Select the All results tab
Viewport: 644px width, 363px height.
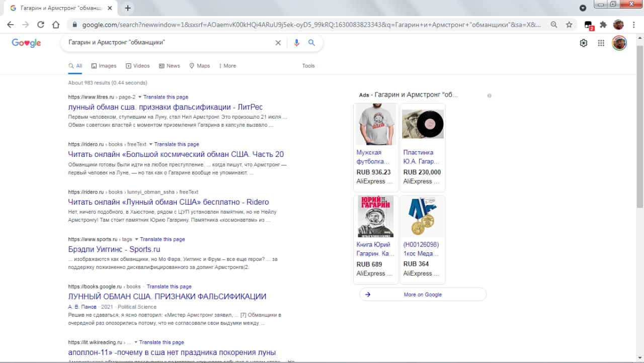[75, 66]
